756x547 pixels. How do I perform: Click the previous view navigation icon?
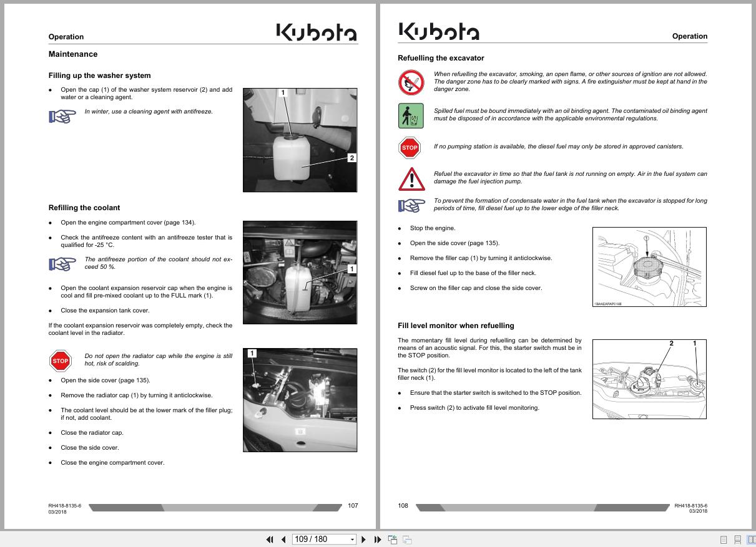pyautogui.click(x=393, y=539)
